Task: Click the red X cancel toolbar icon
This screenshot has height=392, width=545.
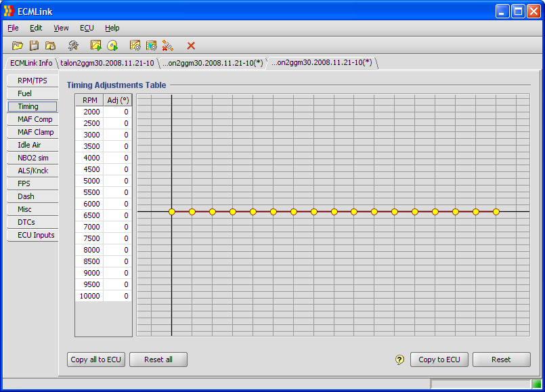Action: coord(190,45)
